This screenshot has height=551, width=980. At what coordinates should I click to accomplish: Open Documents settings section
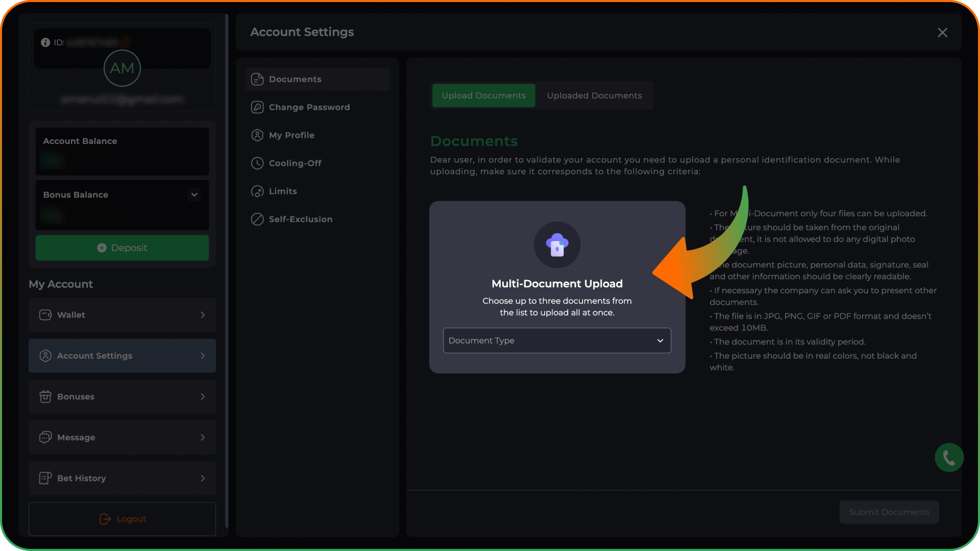(317, 79)
